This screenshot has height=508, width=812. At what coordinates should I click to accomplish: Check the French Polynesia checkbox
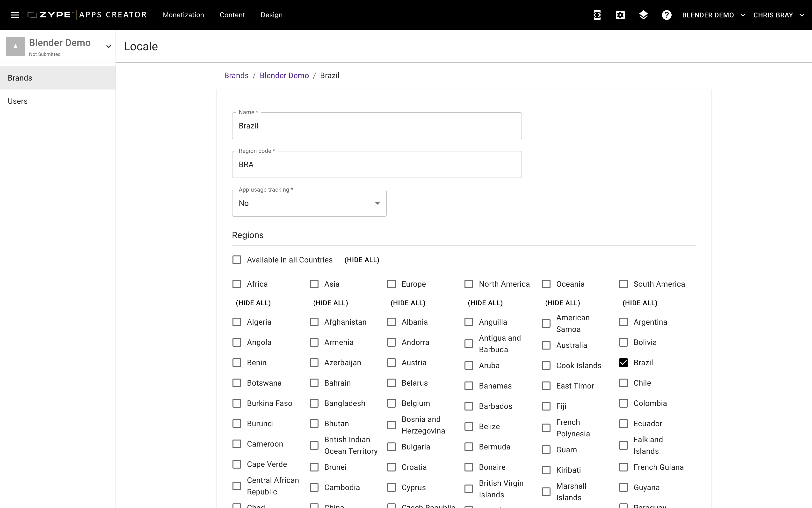[x=546, y=428]
